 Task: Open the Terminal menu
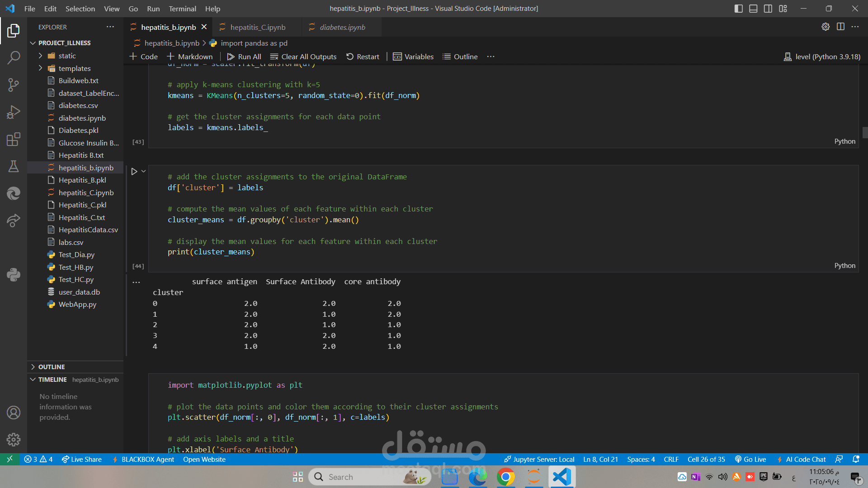tap(182, 9)
